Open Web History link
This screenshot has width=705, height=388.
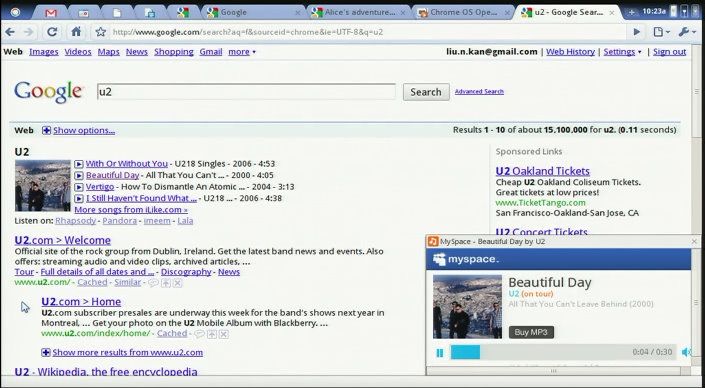click(x=570, y=52)
